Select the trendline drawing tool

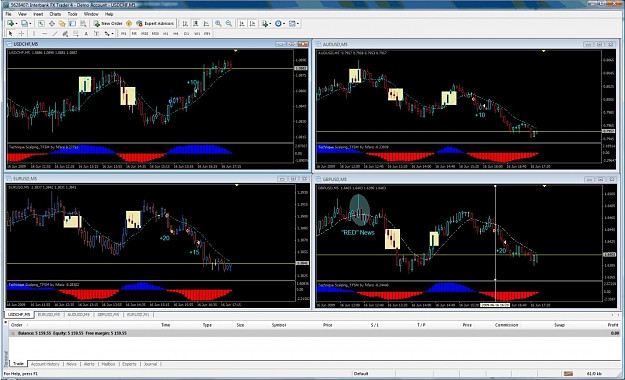pyautogui.click(x=55, y=34)
